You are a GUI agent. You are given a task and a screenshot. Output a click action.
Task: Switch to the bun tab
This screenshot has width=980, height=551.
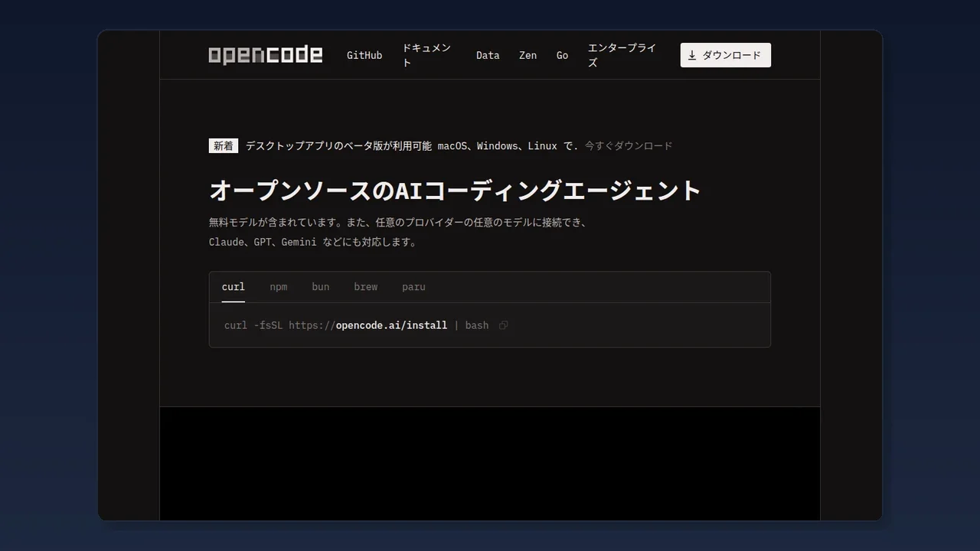321,287
